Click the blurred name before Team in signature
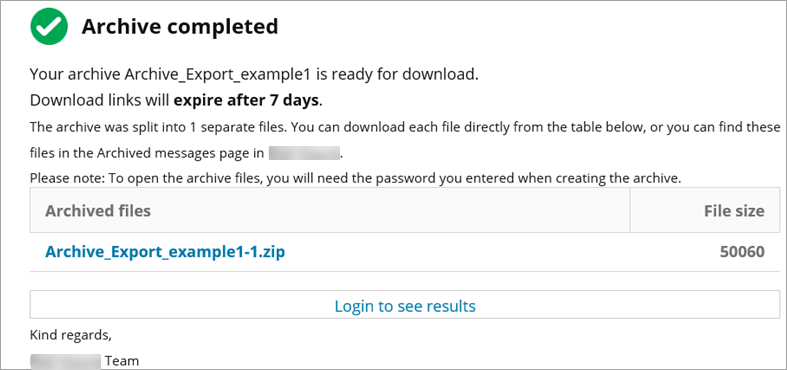 (65, 361)
